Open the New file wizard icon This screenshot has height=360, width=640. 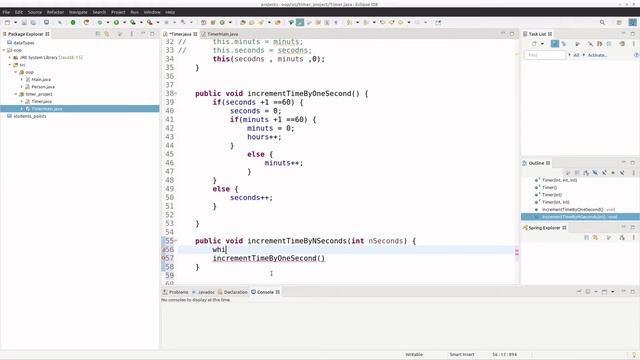[7, 22]
